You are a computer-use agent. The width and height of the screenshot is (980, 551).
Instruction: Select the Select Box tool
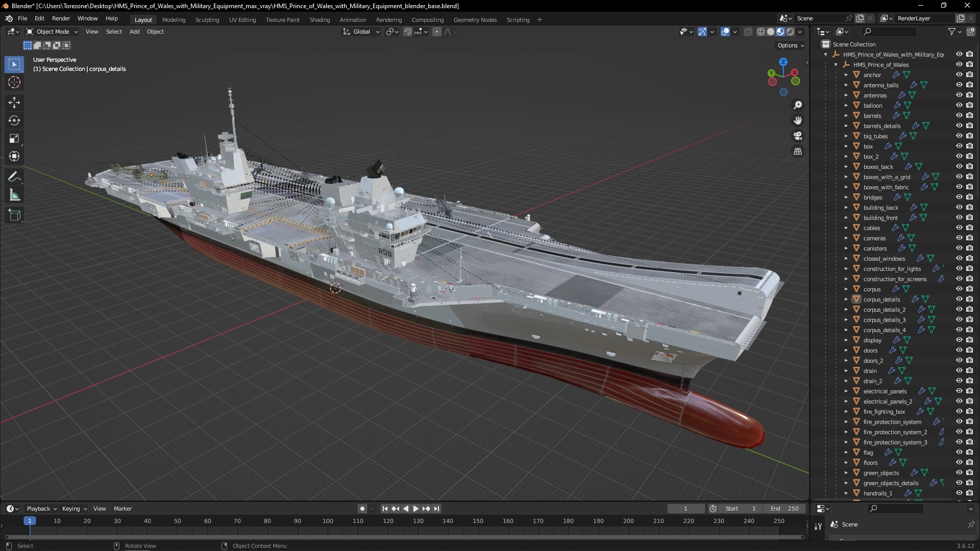coord(14,64)
